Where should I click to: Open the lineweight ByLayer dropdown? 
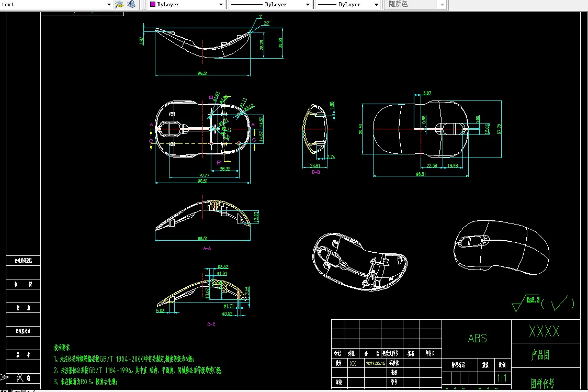[x=348, y=5]
